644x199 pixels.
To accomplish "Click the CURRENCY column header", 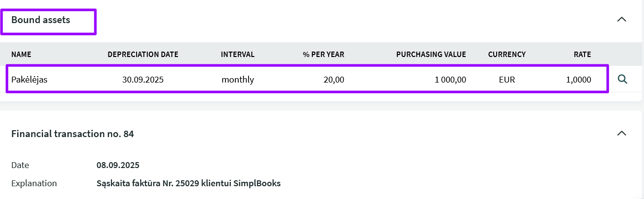I will coord(506,55).
